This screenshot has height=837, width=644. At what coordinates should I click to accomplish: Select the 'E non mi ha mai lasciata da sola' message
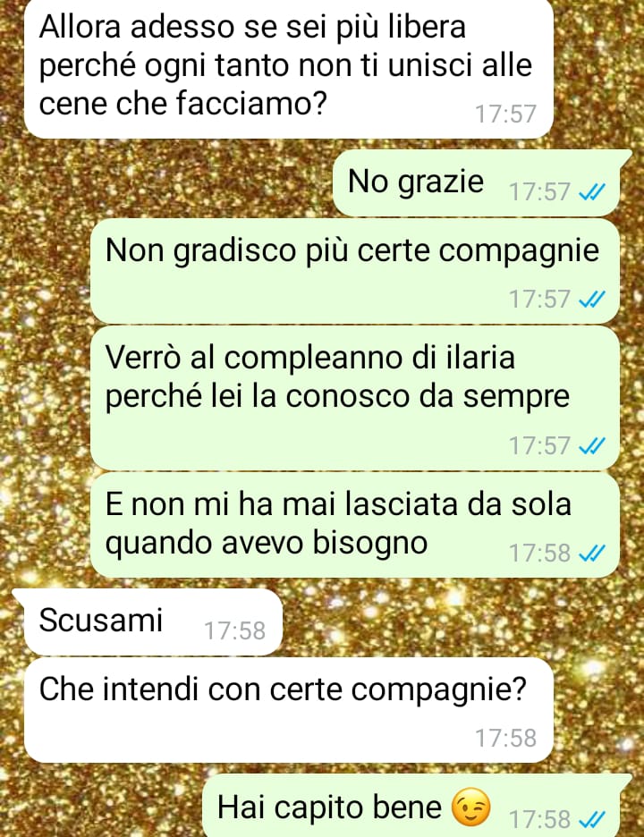tap(355, 525)
